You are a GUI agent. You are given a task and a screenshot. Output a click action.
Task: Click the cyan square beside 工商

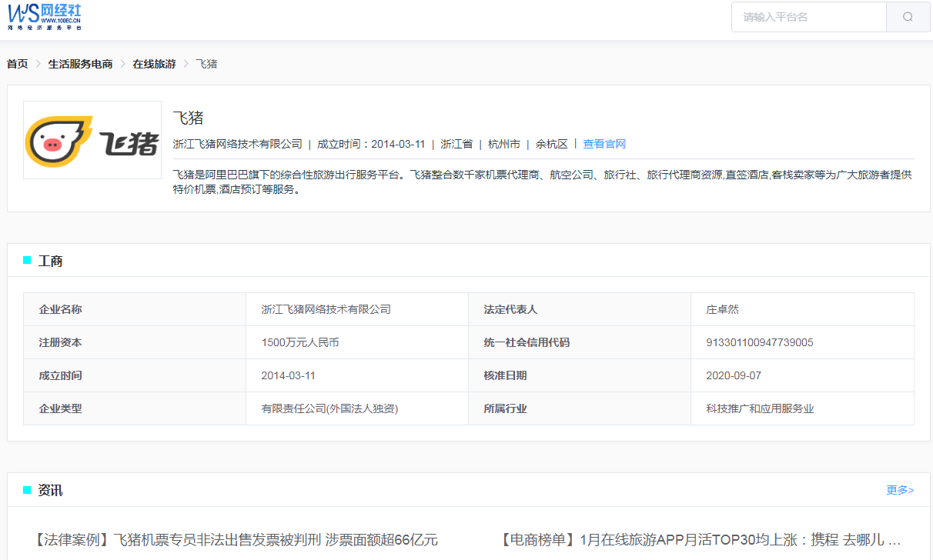click(27, 261)
